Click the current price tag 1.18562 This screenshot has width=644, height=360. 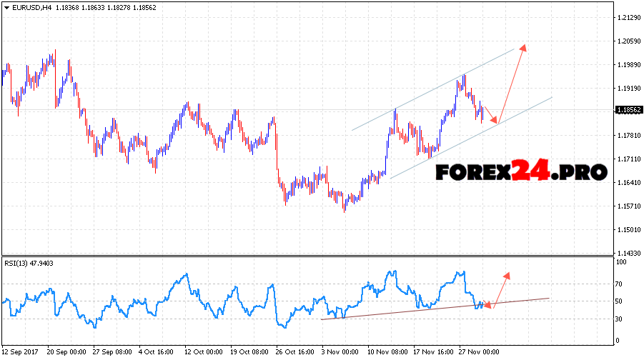click(628, 110)
